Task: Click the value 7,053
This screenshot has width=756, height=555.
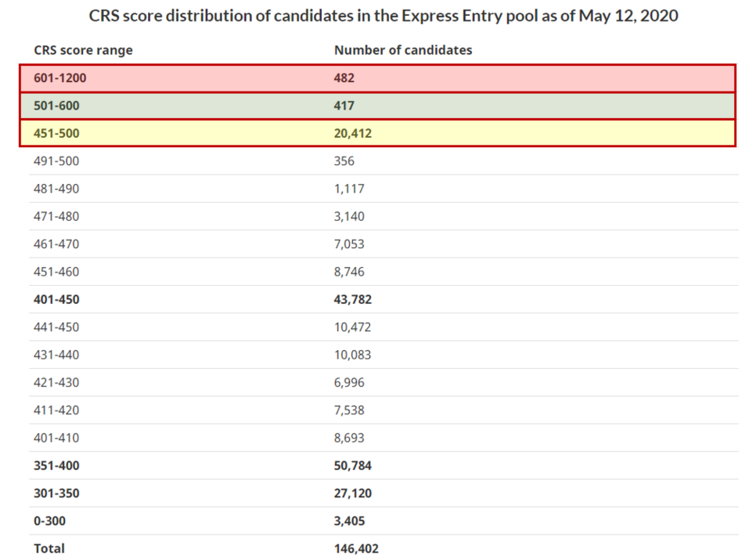Action: click(349, 244)
